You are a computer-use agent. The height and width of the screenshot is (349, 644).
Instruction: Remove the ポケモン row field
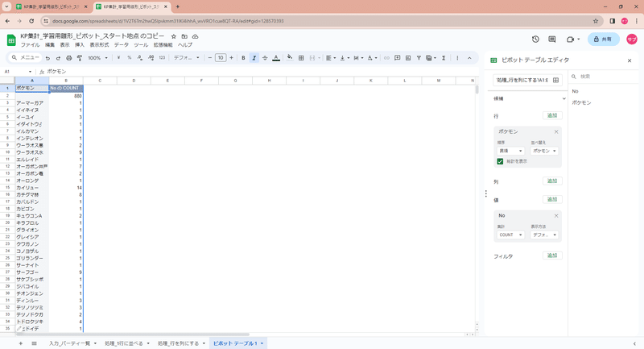point(556,131)
